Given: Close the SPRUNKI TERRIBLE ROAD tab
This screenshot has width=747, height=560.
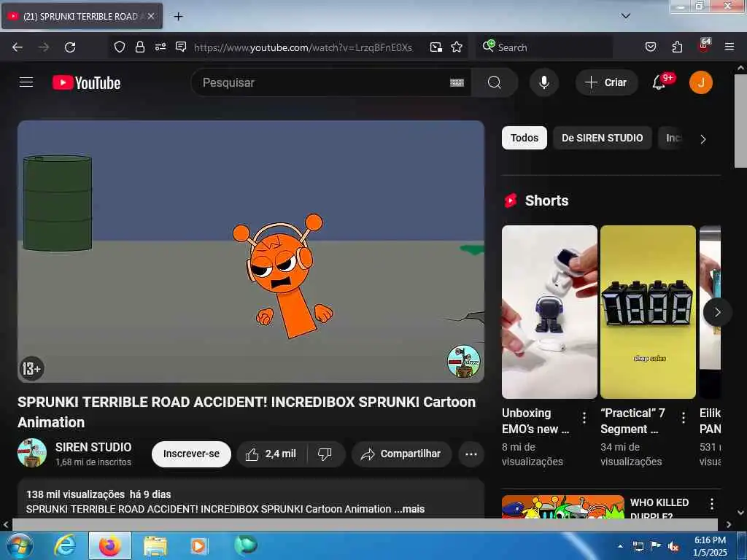Looking at the screenshot, I should 150,16.
